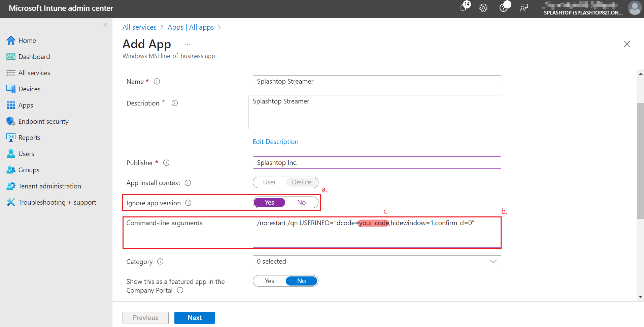Open the ellipsis menu next to Add App
Screen dimensions: 644x327
187,44
